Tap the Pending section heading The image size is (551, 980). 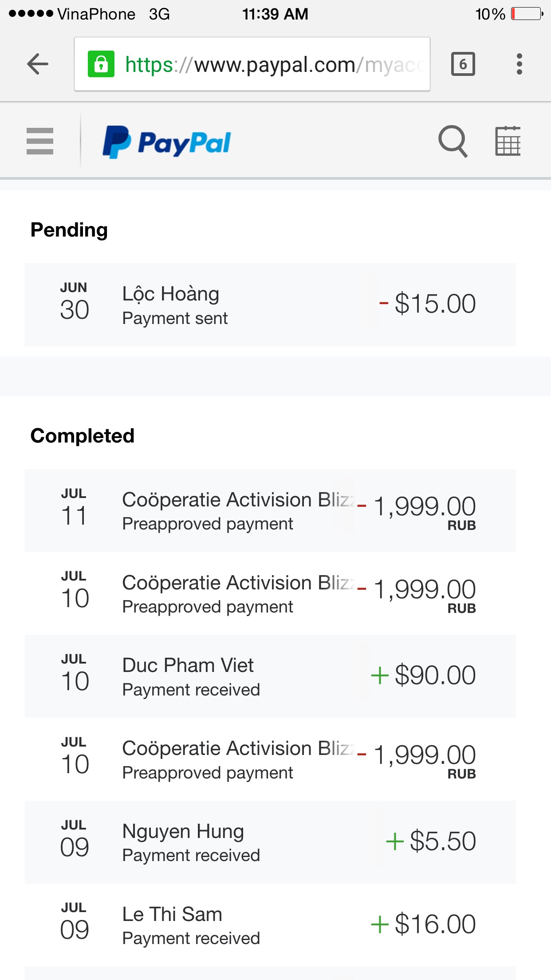tap(69, 230)
